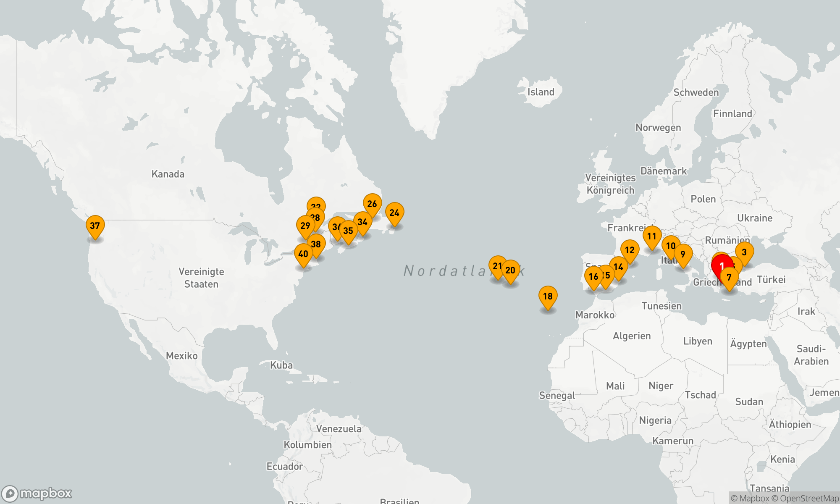Open map marker number 24
This screenshot has height=504, width=840.
pos(395,214)
